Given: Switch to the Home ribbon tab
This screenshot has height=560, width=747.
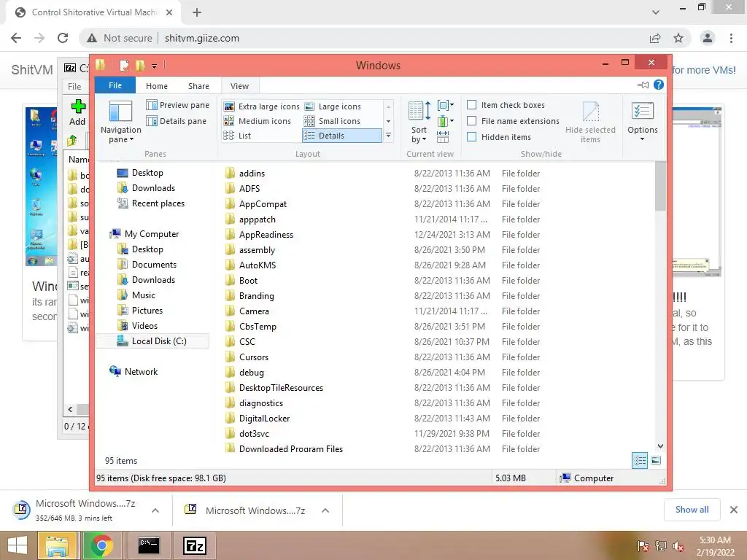Looking at the screenshot, I should [157, 86].
